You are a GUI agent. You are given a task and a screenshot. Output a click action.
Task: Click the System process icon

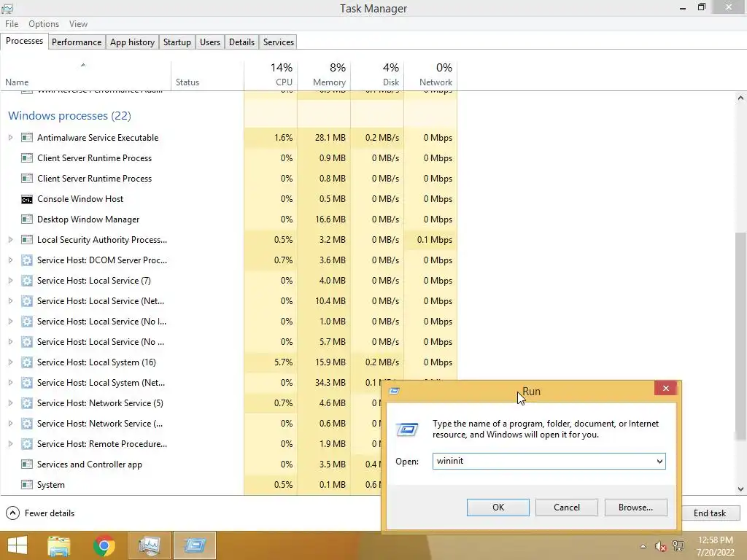[27, 485]
